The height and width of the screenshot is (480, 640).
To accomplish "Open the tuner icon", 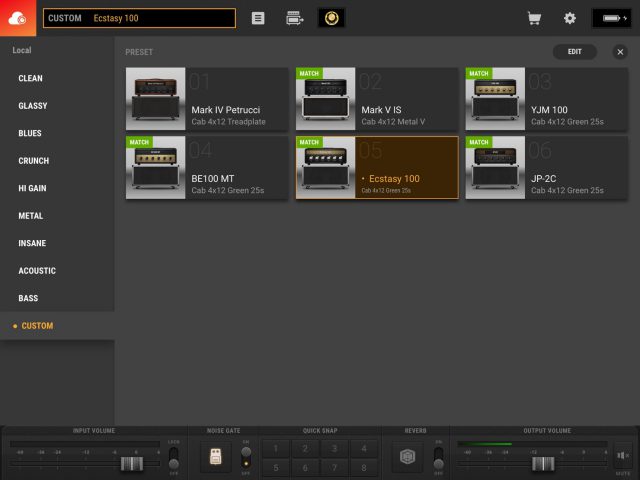I will (331, 18).
